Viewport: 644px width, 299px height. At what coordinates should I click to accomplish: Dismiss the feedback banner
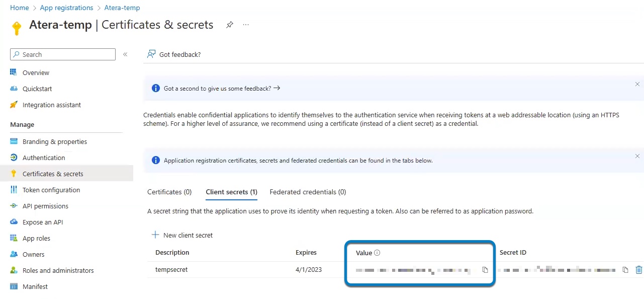click(x=637, y=84)
